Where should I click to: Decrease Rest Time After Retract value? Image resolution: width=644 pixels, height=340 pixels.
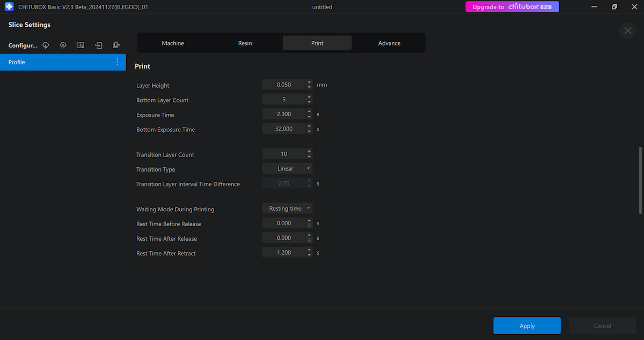[x=309, y=254]
